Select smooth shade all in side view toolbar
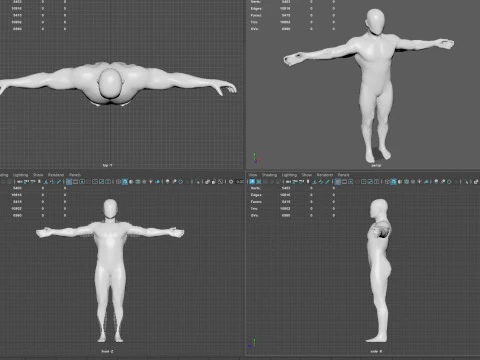This screenshot has height=360, width=480. pyautogui.click(x=393, y=182)
